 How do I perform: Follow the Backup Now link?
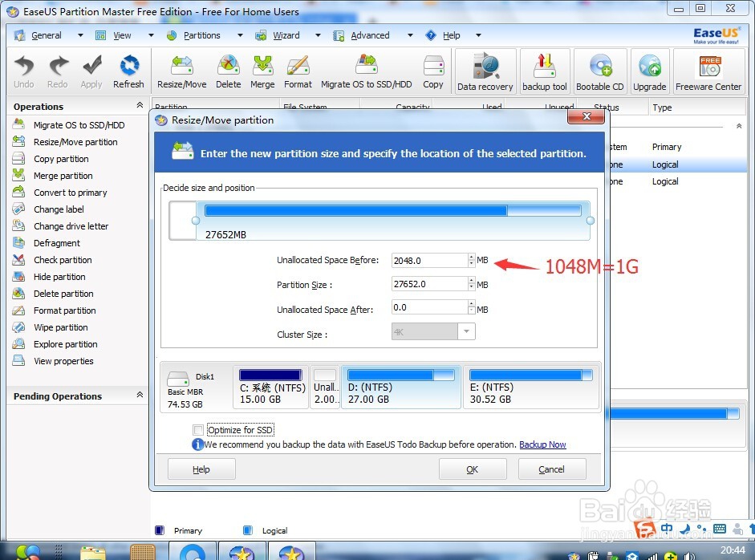click(x=542, y=444)
